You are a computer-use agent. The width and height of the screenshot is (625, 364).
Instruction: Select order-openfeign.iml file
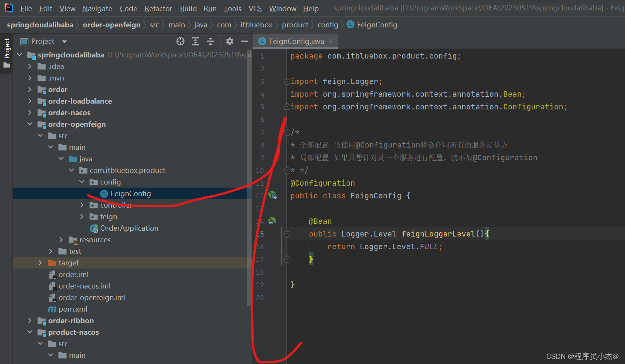pos(92,297)
